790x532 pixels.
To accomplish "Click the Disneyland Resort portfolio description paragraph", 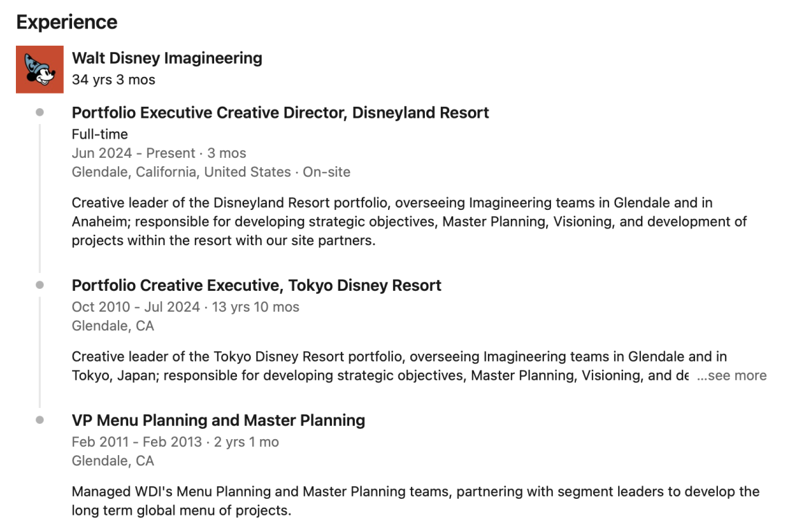I will pyautogui.click(x=409, y=222).
